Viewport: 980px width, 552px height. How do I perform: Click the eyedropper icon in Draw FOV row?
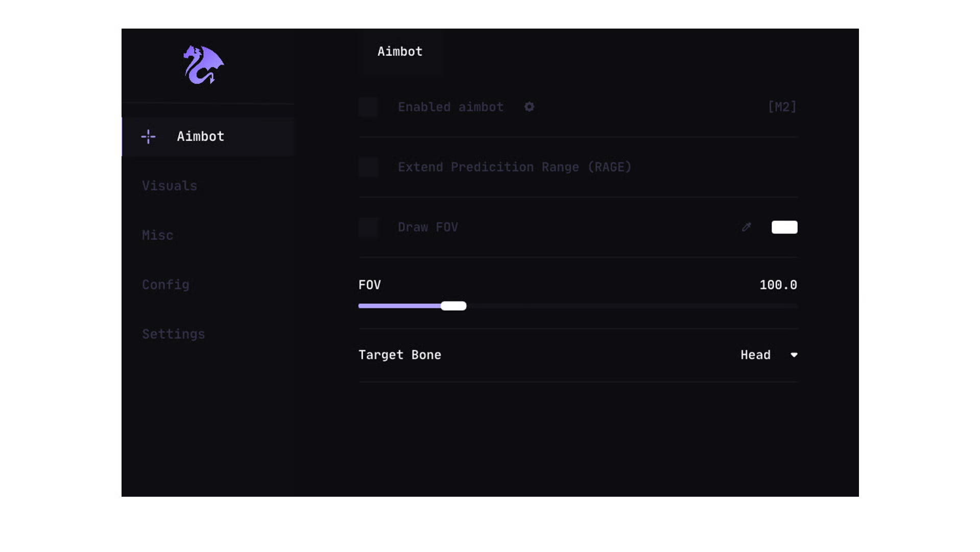coord(746,227)
